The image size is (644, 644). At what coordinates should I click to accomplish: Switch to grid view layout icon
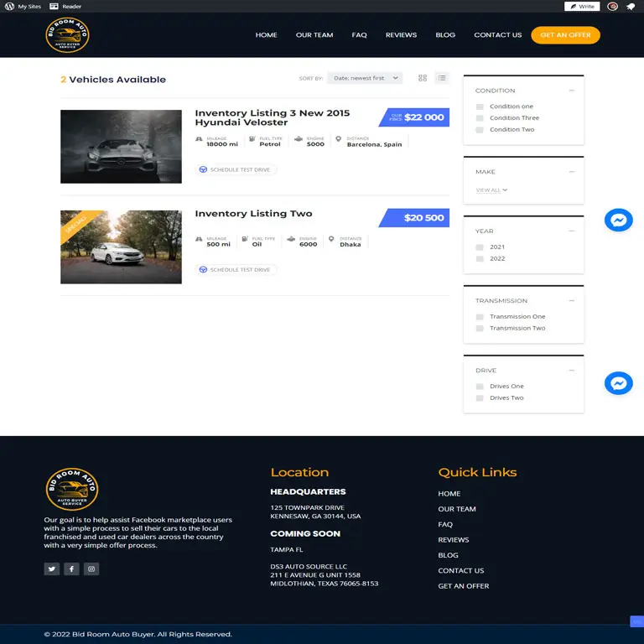click(x=423, y=78)
